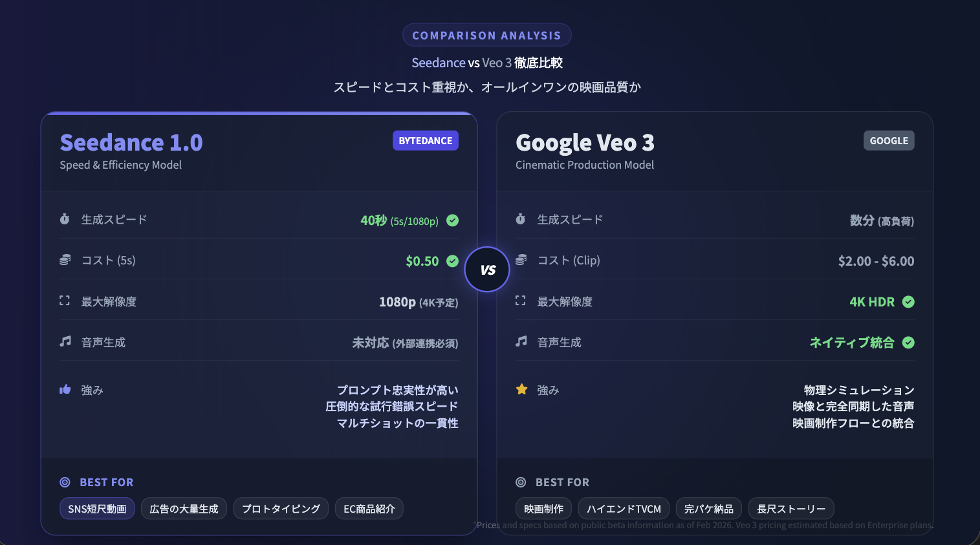980x545 pixels.
Task: Click the star icon in Veo 3 card
Action: click(x=521, y=389)
